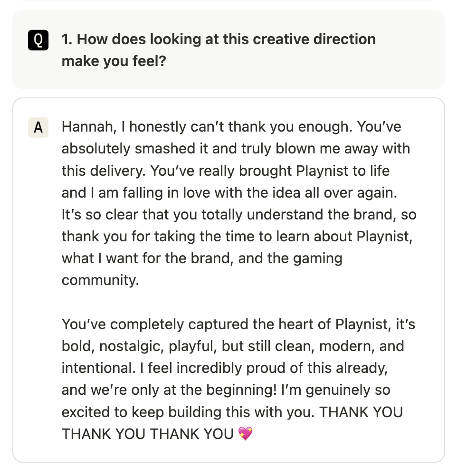
Task: Click the beige A answer icon
Action: click(38, 127)
